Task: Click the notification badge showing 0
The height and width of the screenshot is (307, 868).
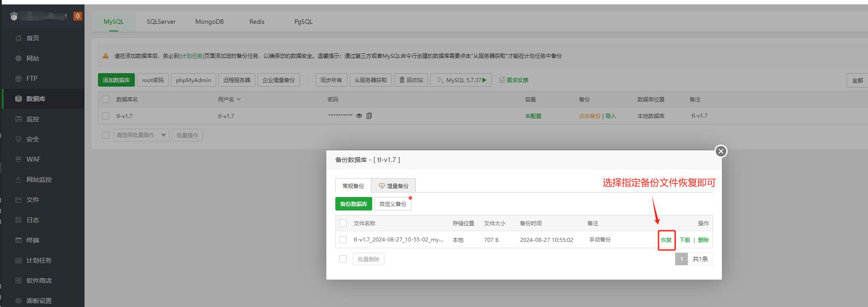Action: coord(78,16)
